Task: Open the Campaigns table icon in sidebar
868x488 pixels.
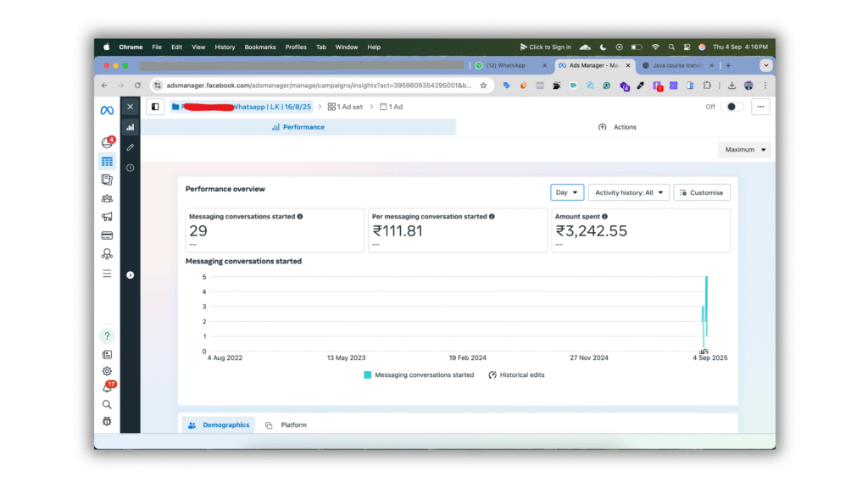Action: pos(107,161)
